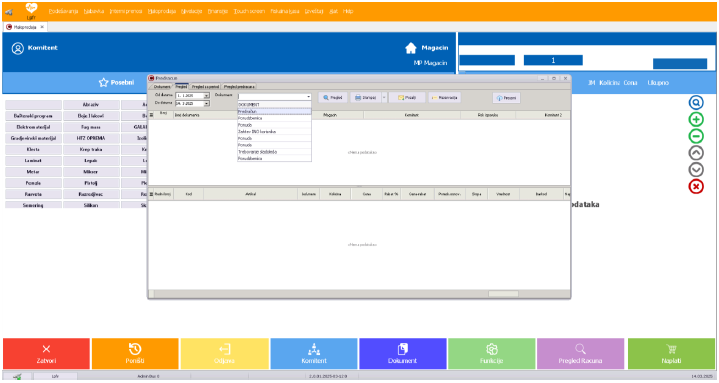Open the Nabavka menu
719x383 pixels.
pyautogui.click(x=94, y=11)
